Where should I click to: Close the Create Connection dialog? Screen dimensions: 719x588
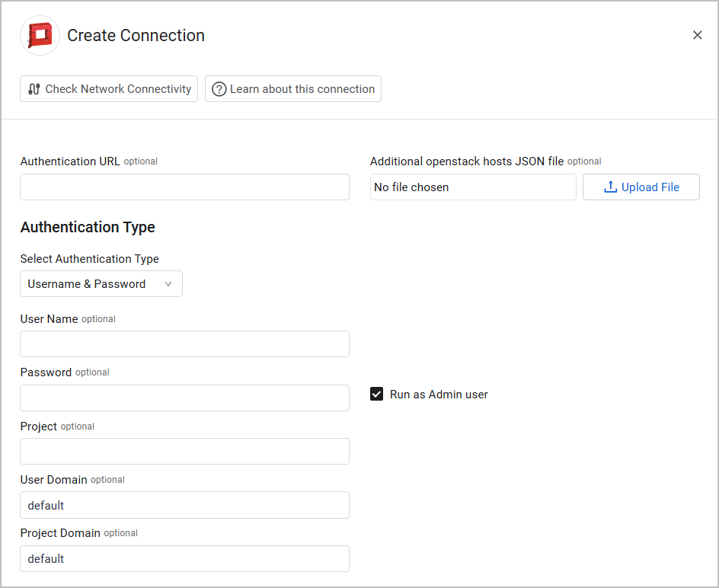(x=697, y=35)
